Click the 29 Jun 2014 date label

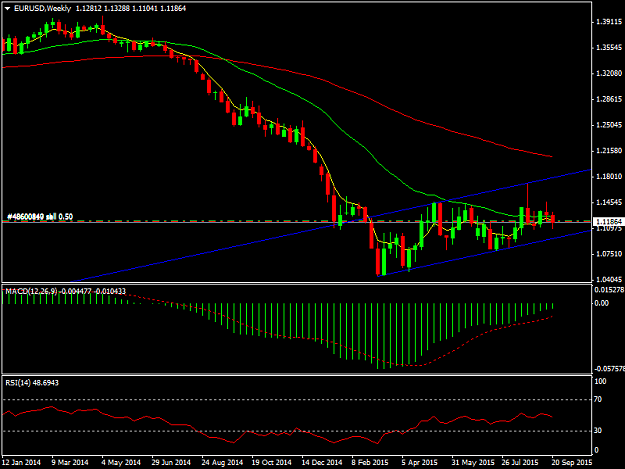click(171, 462)
